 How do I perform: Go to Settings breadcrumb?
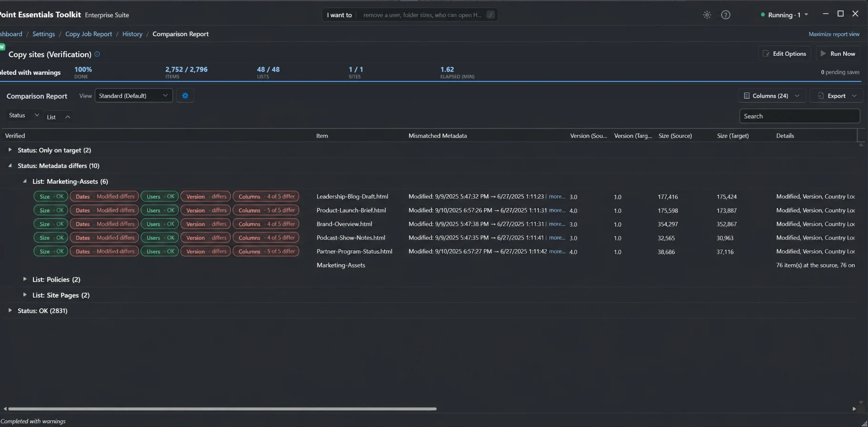coord(43,34)
